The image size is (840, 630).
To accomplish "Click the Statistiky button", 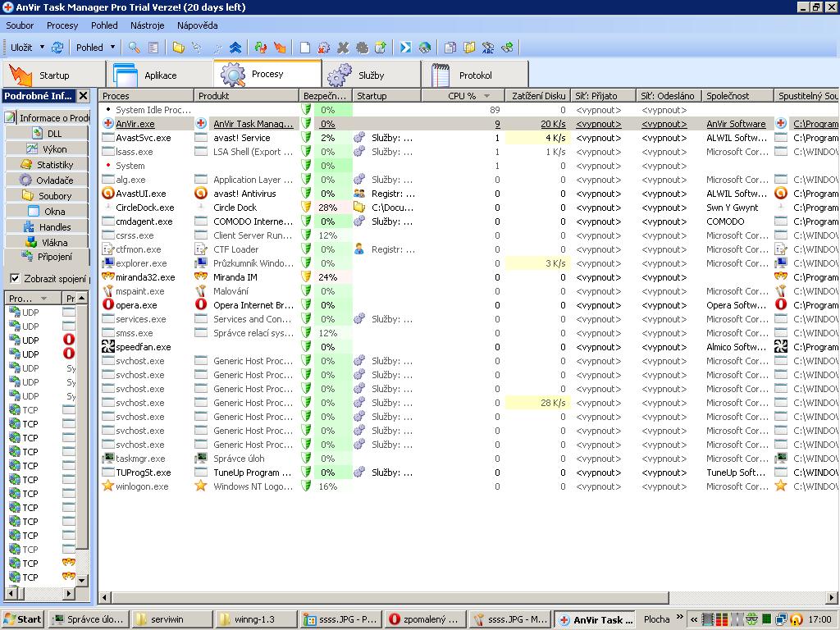I will pos(47,164).
